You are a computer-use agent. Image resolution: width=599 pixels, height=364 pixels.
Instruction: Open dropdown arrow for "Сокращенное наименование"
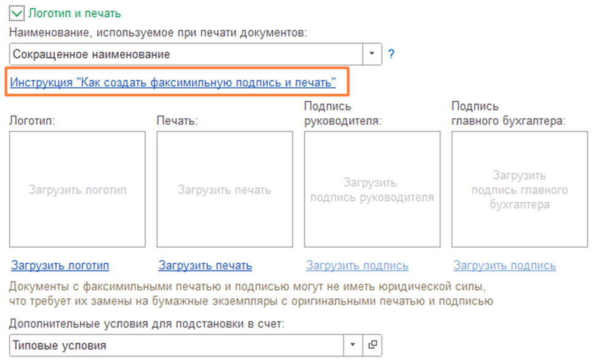coord(371,54)
